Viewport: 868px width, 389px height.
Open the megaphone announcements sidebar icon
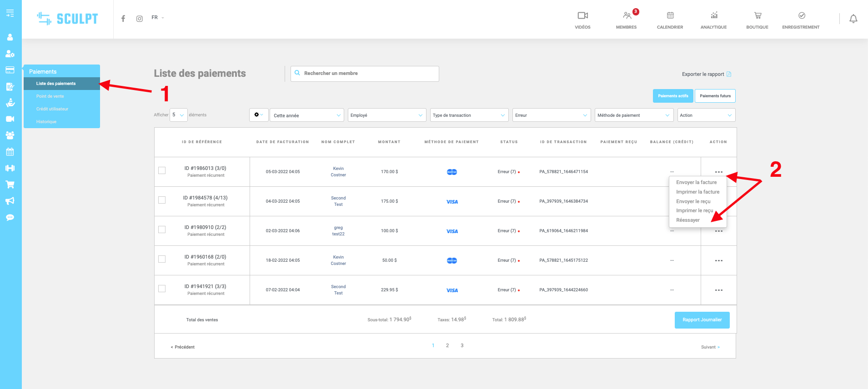pos(10,201)
